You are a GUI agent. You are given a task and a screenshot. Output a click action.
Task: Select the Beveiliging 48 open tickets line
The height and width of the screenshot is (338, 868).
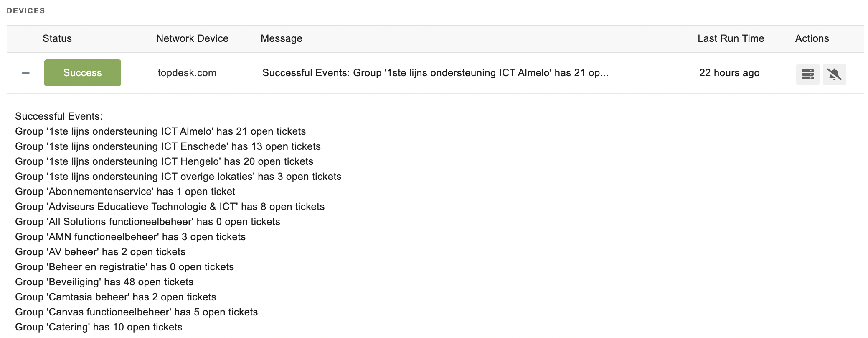click(x=104, y=282)
